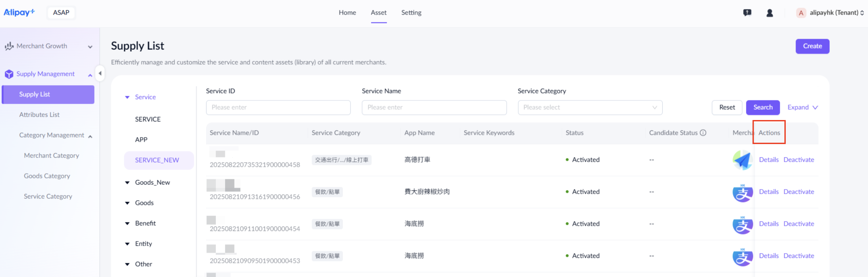This screenshot has width=868, height=277.
Task: Click the paper plane merchant logo
Action: 742,160
